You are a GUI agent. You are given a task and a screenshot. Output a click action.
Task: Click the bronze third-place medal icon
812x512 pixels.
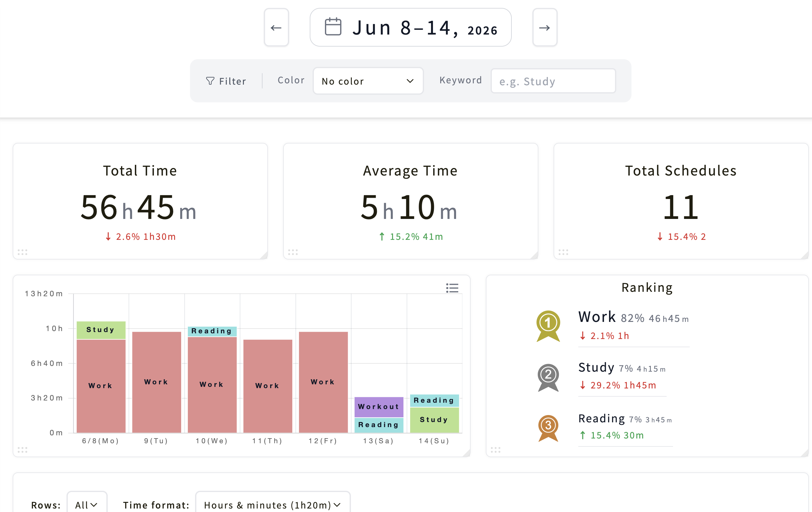[x=548, y=428]
